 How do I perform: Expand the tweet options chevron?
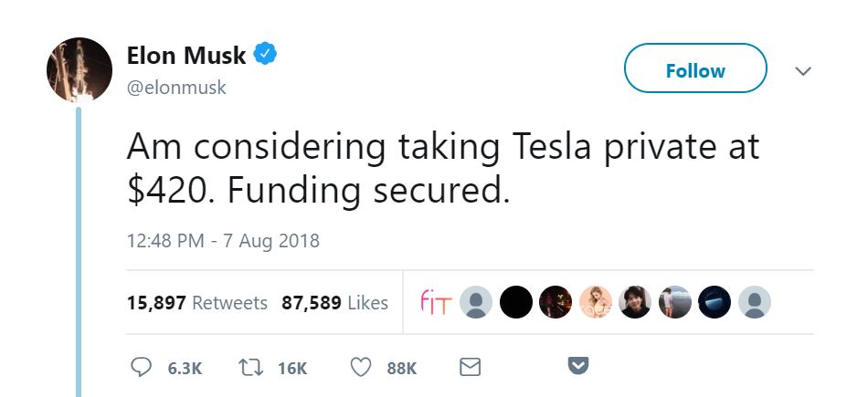pyautogui.click(x=803, y=71)
